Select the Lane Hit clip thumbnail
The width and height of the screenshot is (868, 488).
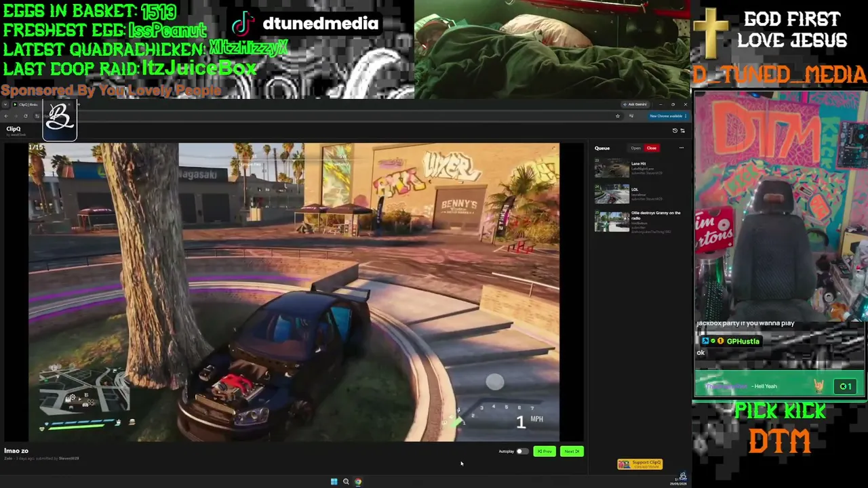pyautogui.click(x=612, y=168)
